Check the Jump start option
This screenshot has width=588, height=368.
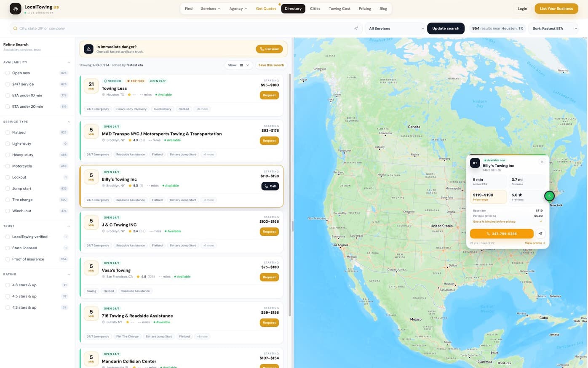pos(8,189)
